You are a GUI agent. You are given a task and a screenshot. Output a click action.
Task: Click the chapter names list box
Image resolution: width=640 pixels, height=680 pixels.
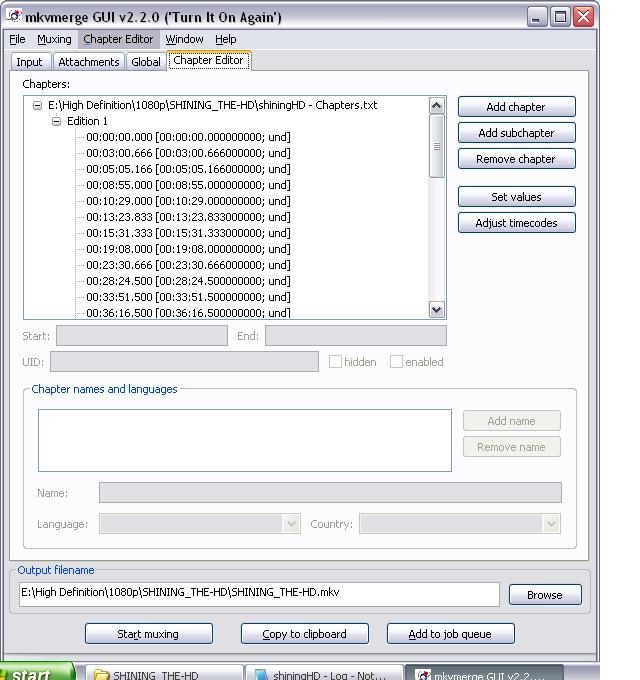tap(245, 440)
